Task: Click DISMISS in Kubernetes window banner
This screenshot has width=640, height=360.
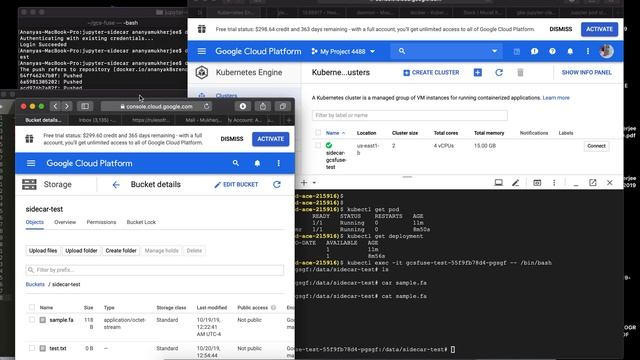Action: [561, 29]
